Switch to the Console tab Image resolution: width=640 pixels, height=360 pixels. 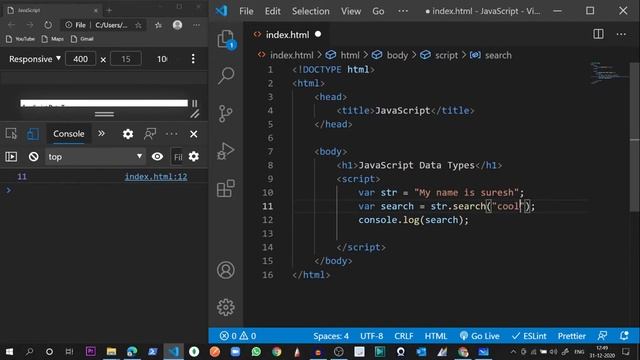click(x=69, y=134)
